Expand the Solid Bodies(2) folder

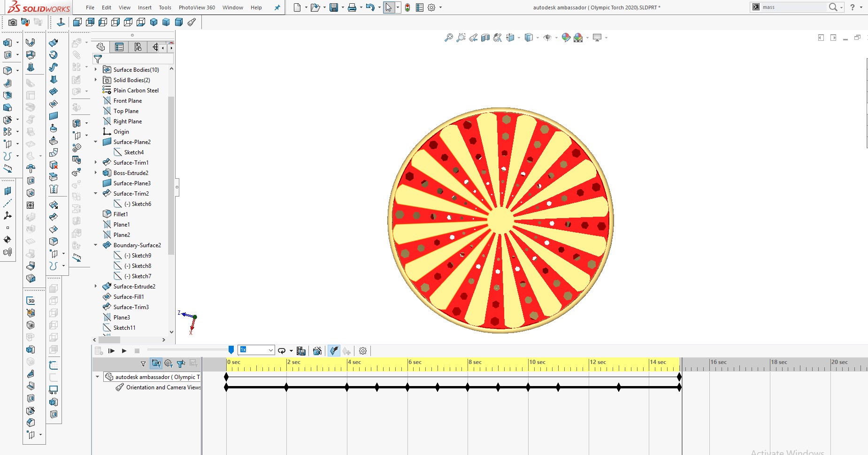[x=96, y=80]
